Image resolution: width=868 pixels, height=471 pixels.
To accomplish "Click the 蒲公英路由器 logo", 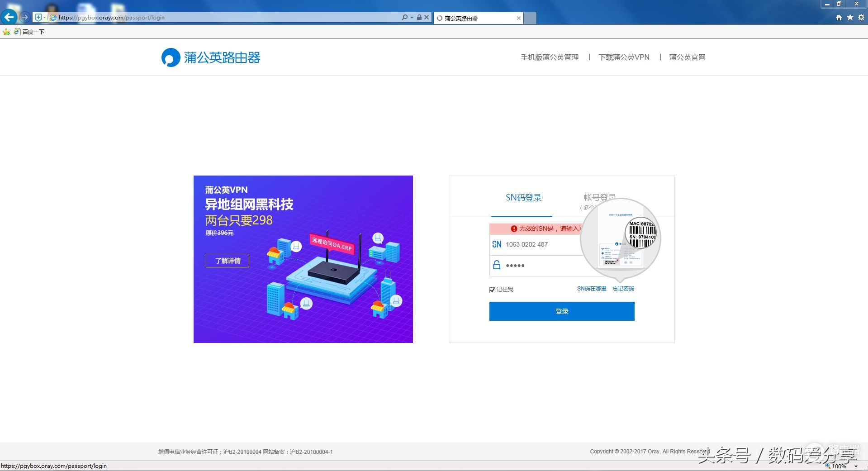I will pyautogui.click(x=211, y=57).
